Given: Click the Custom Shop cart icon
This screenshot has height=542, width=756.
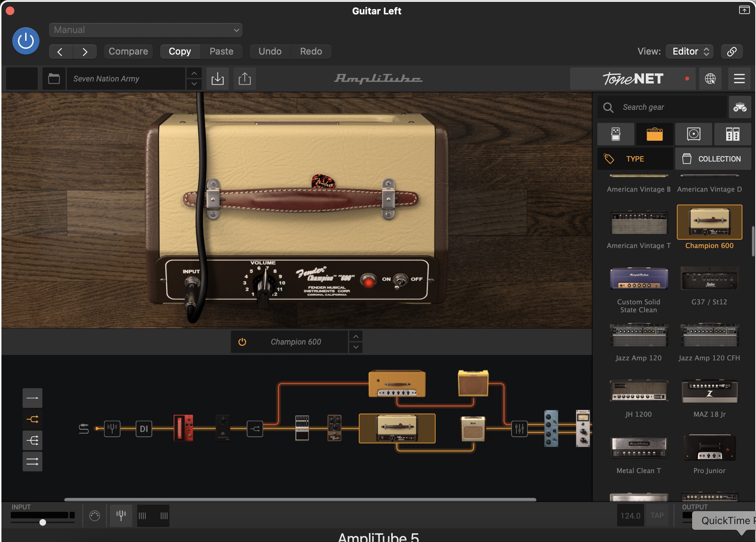Looking at the screenshot, I should [x=740, y=107].
